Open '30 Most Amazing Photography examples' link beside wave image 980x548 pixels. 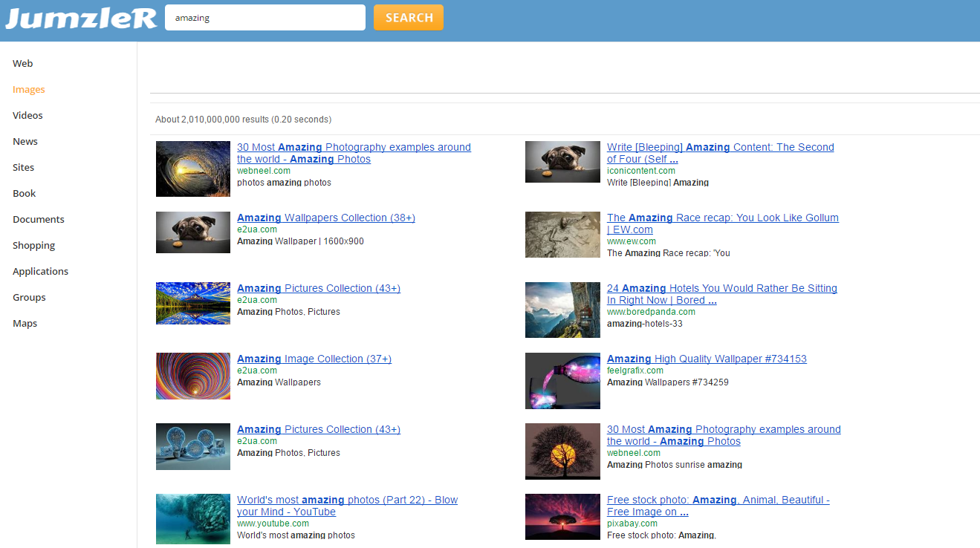[x=354, y=153]
